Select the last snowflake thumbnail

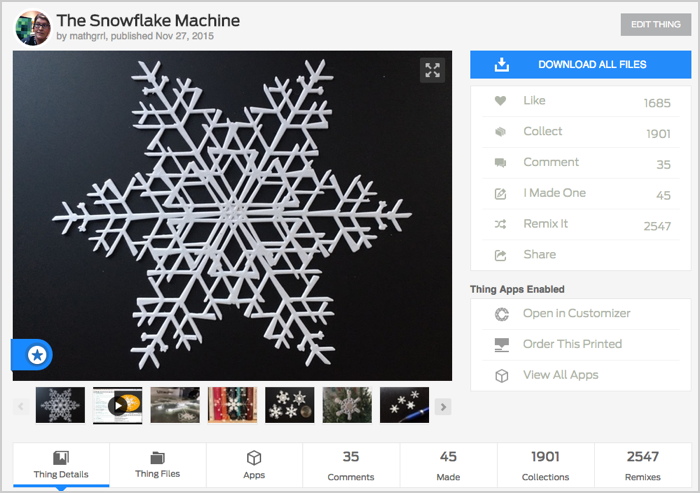coord(404,406)
